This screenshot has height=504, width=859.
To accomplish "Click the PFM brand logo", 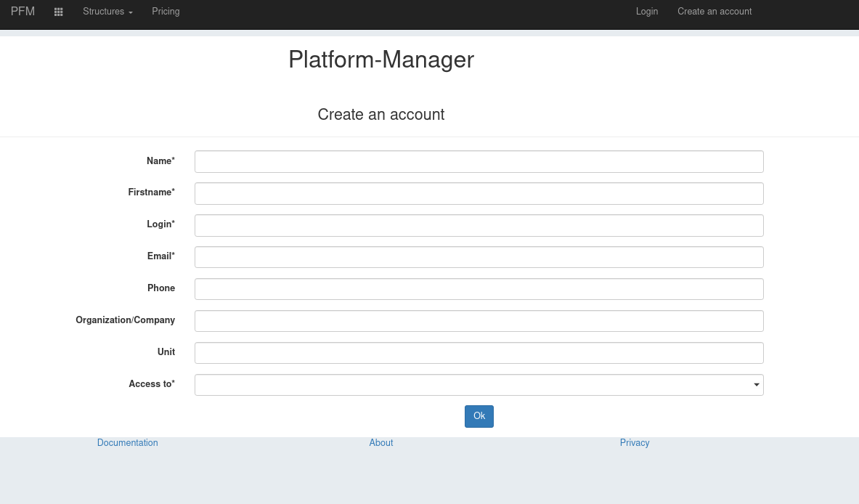I will point(23,12).
